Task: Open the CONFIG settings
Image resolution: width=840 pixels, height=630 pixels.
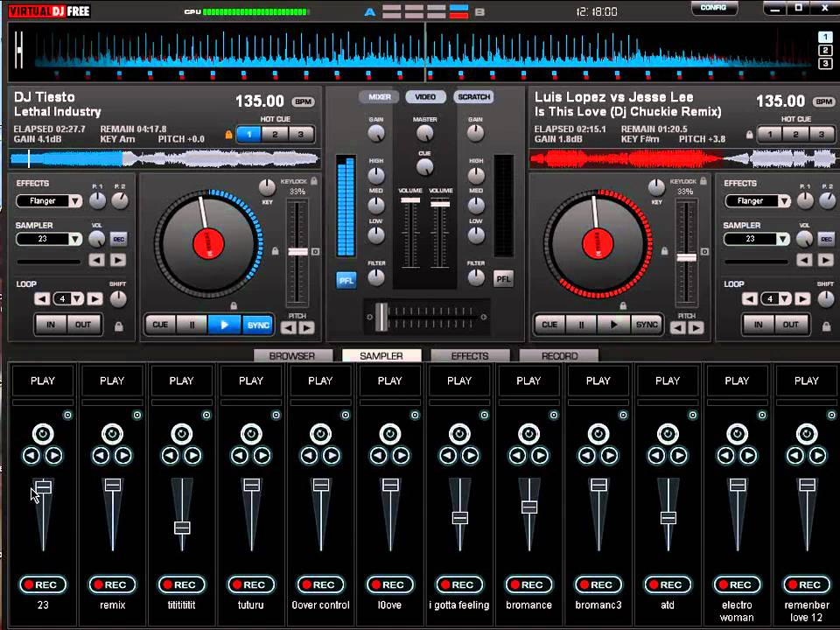Action: point(713,8)
